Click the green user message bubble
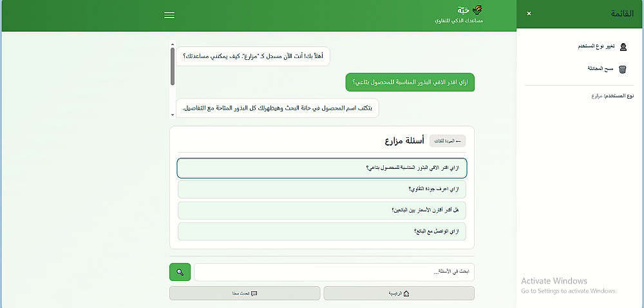644x308 pixels. point(410,82)
